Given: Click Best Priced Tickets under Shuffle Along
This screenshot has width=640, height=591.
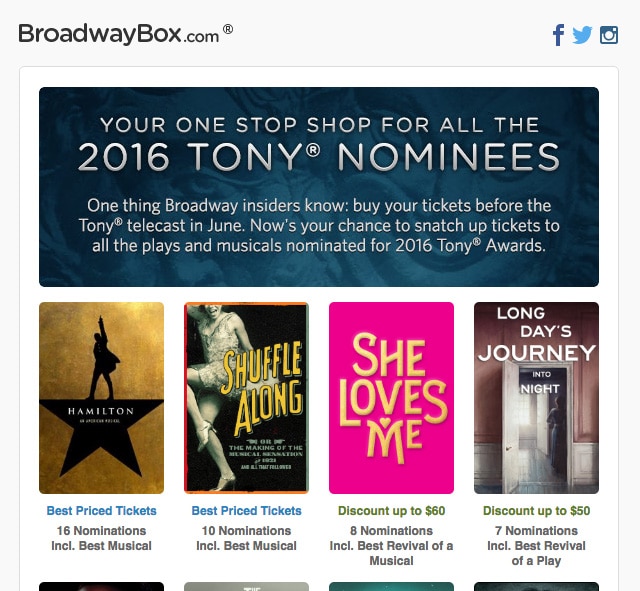Looking at the screenshot, I should [247, 511].
